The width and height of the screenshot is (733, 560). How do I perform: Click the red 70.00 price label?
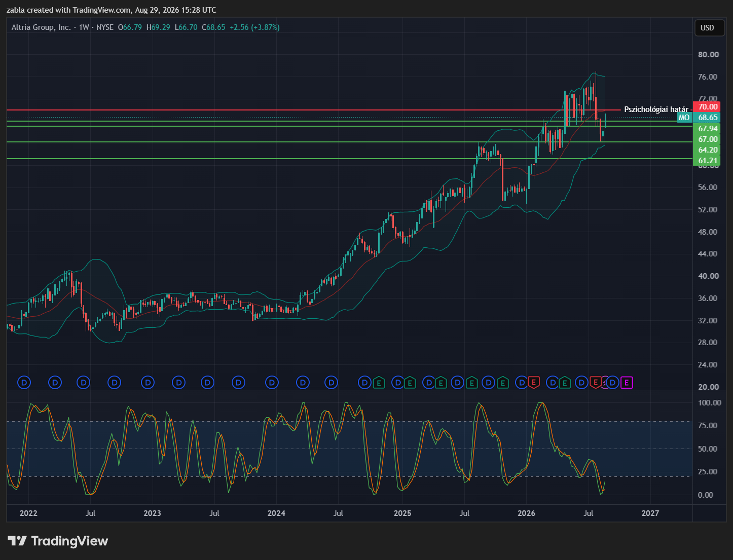click(708, 106)
